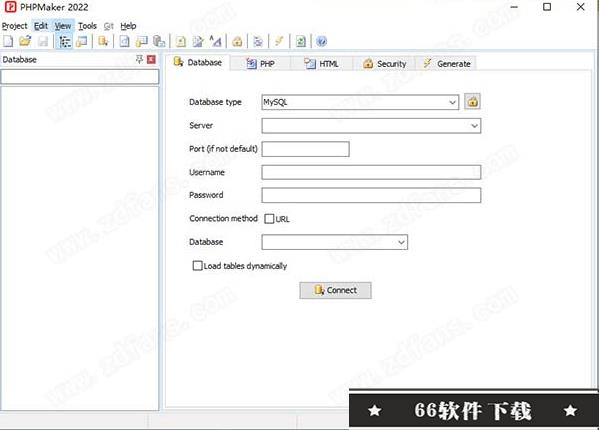Switch to the Security tab

coord(384,64)
